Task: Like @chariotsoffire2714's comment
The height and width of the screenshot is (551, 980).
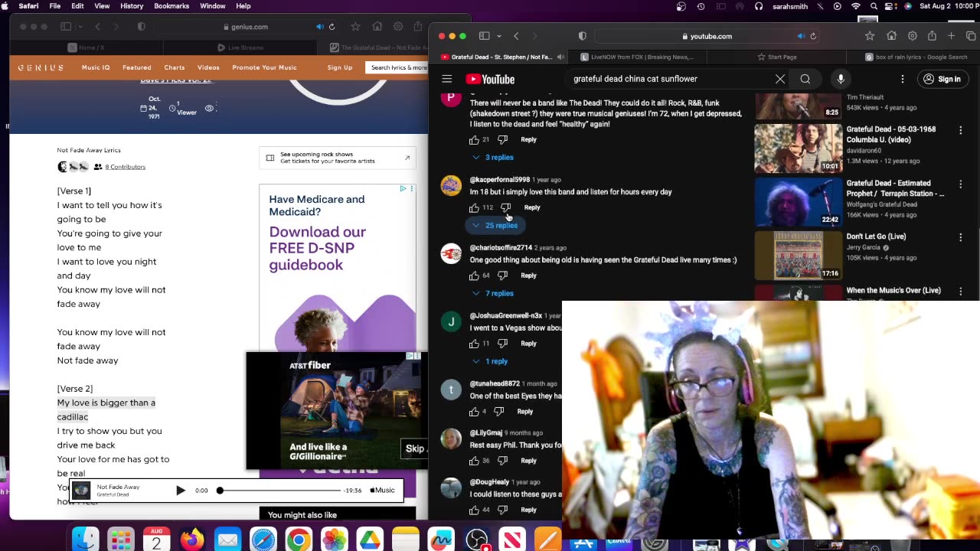Action: click(474, 275)
